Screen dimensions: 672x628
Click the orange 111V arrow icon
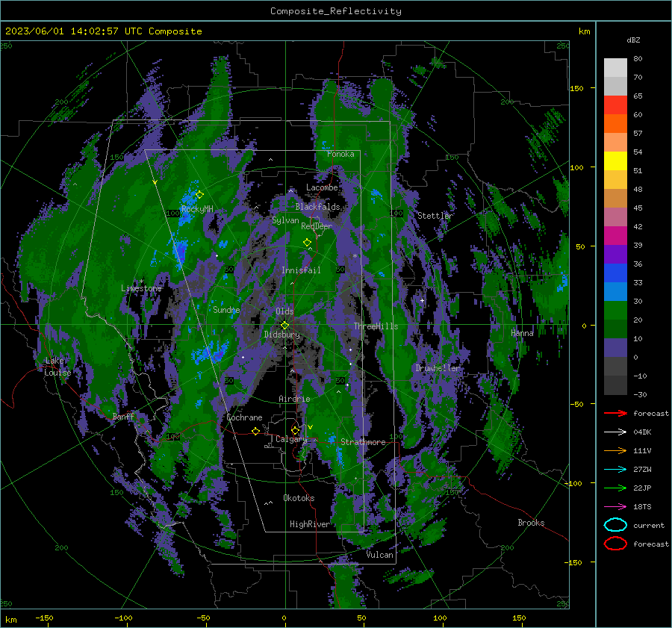(x=615, y=450)
